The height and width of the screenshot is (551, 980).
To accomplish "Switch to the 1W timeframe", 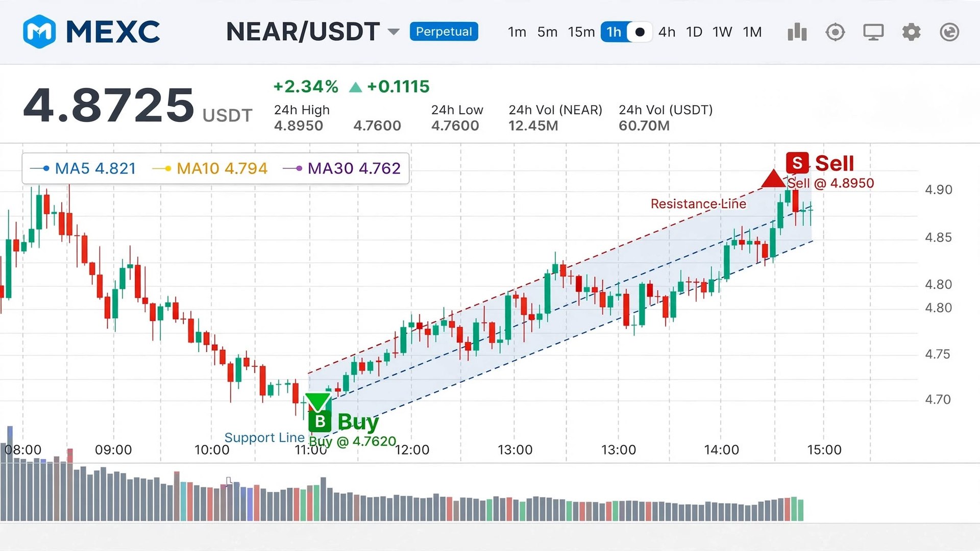I will click(722, 32).
